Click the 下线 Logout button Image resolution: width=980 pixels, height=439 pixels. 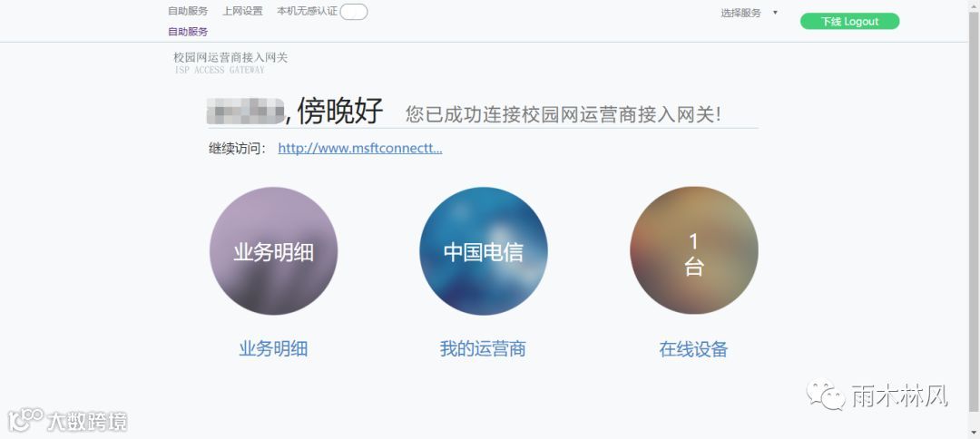coord(849,21)
